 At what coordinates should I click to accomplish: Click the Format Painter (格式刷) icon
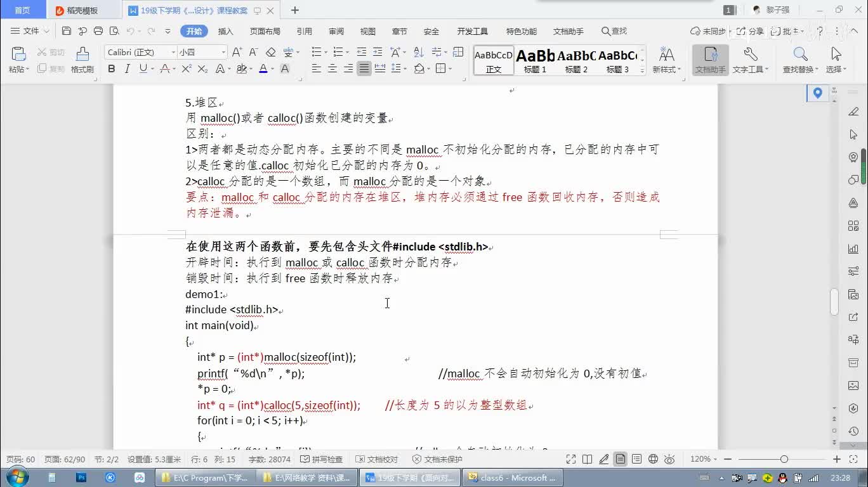(x=82, y=55)
